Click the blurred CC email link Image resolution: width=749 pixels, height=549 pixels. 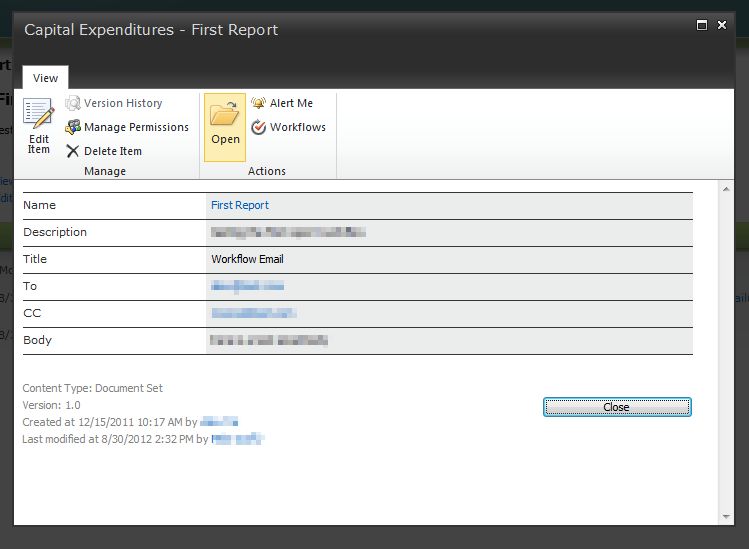tap(254, 313)
